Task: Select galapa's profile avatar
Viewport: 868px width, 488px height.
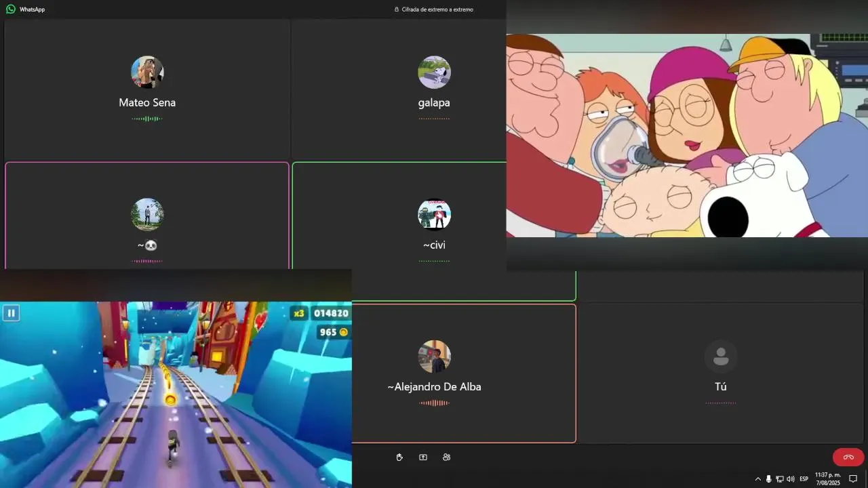Action: [x=434, y=73]
